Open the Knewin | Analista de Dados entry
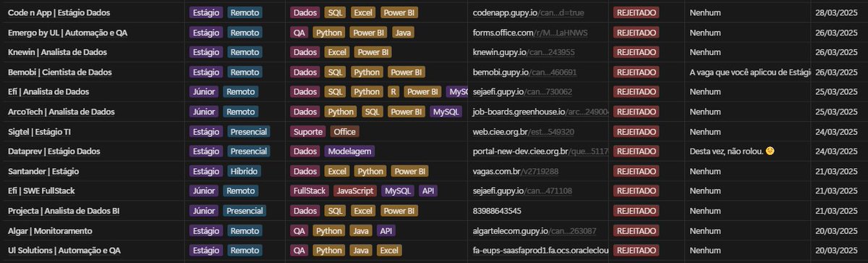 coord(58,52)
